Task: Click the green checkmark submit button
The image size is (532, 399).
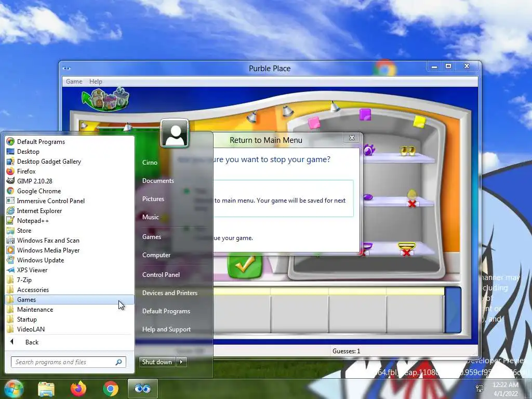Action: pyautogui.click(x=245, y=266)
